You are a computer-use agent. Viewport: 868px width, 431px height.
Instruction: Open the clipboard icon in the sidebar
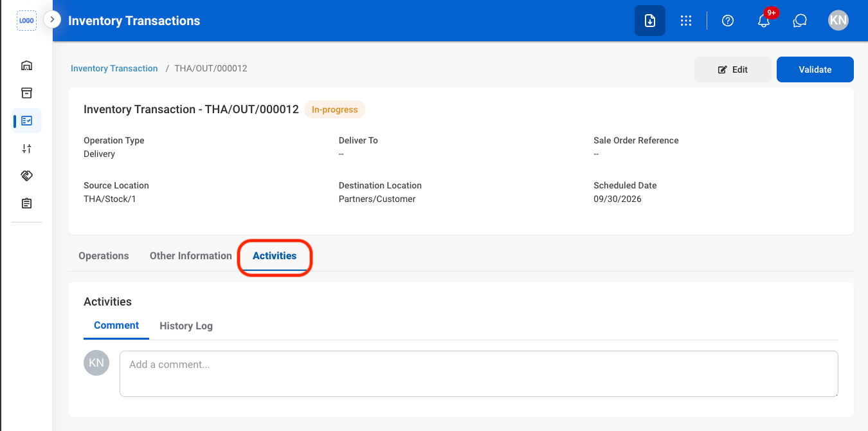26,203
